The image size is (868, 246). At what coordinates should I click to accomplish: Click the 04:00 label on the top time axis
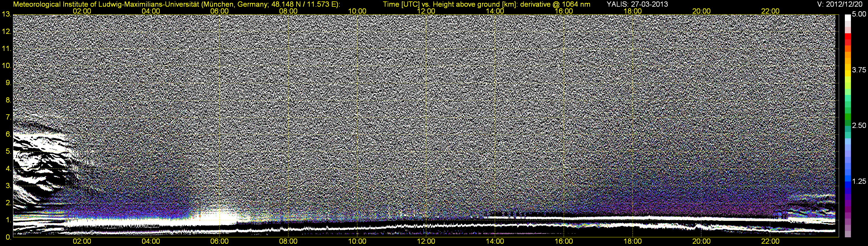click(151, 11)
